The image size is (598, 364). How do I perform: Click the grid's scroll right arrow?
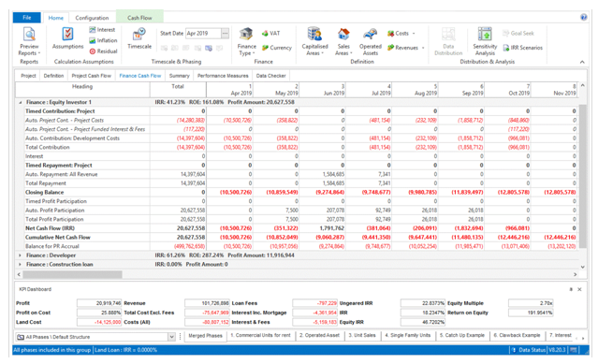(576, 274)
